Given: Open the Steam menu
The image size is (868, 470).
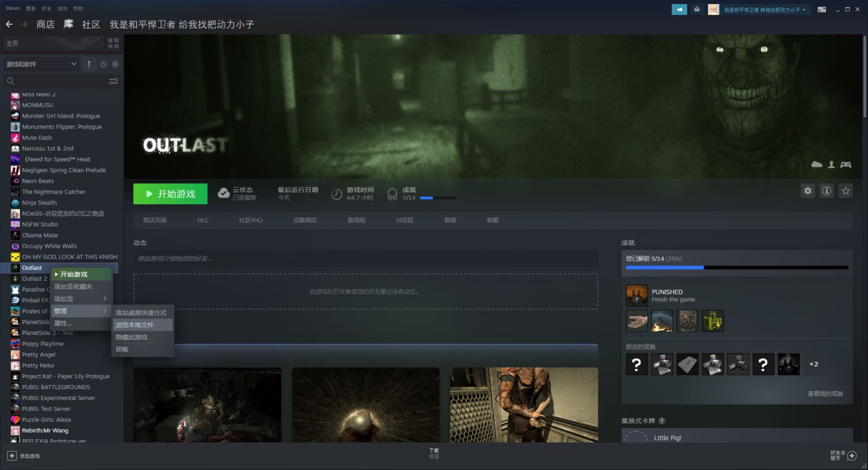Looking at the screenshot, I should tap(13, 9).
